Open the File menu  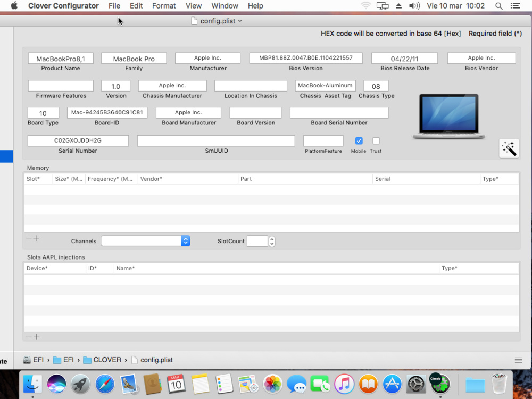point(114,6)
